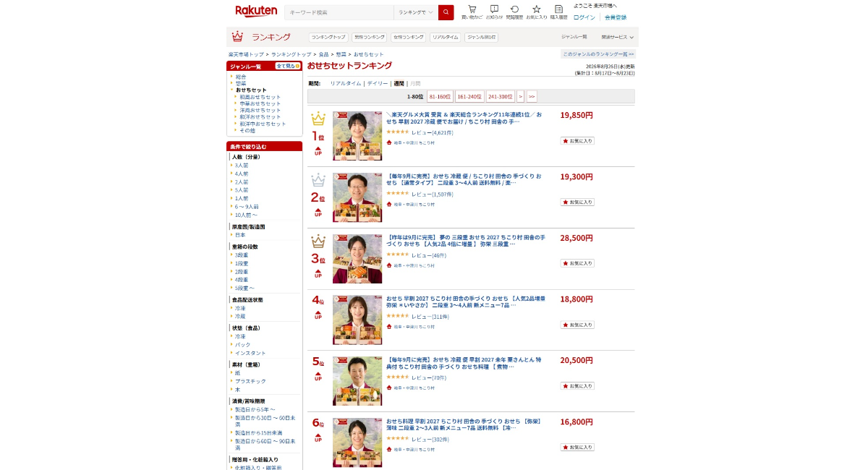The width and height of the screenshot is (868, 470).
Task: Open the rank 4 product thumbnail
Action: pyautogui.click(x=357, y=320)
